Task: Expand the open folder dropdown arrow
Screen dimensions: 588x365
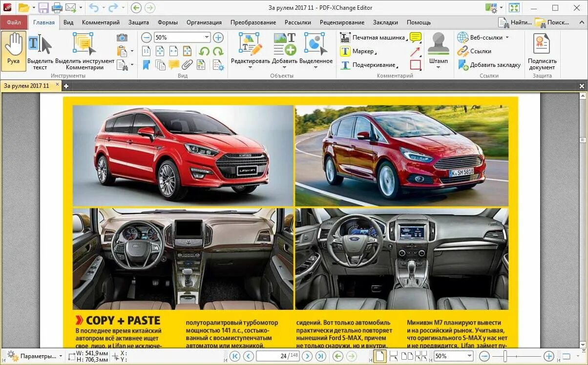Action: (x=34, y=8)
